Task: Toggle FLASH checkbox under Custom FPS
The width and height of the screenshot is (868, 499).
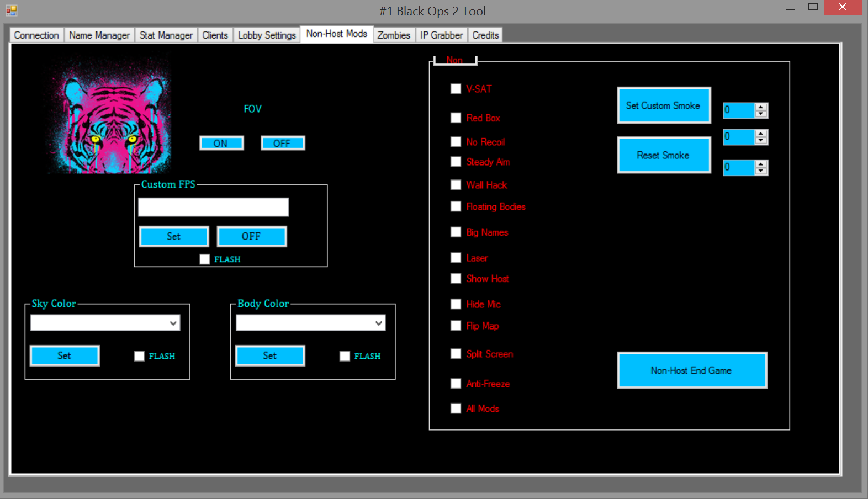Action: [205, 259]
